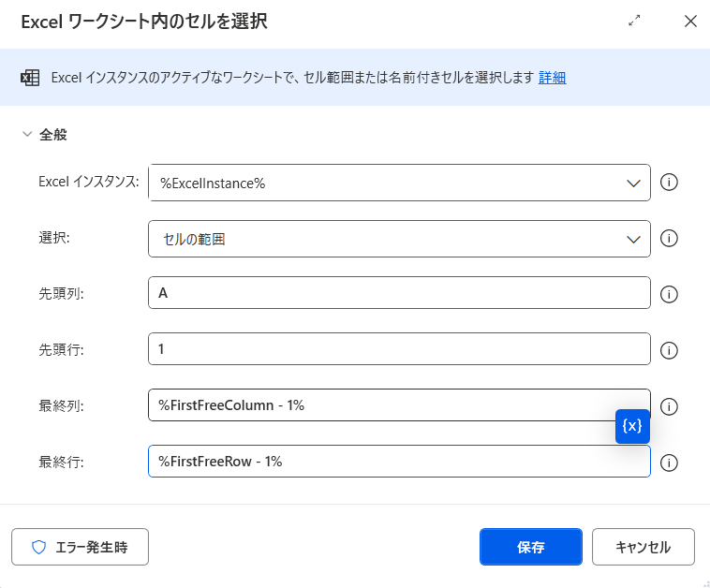Screen dimensions: 710x588
Task: Expand the dialog with the resize arrows icon
Action: tap(634, 21)
